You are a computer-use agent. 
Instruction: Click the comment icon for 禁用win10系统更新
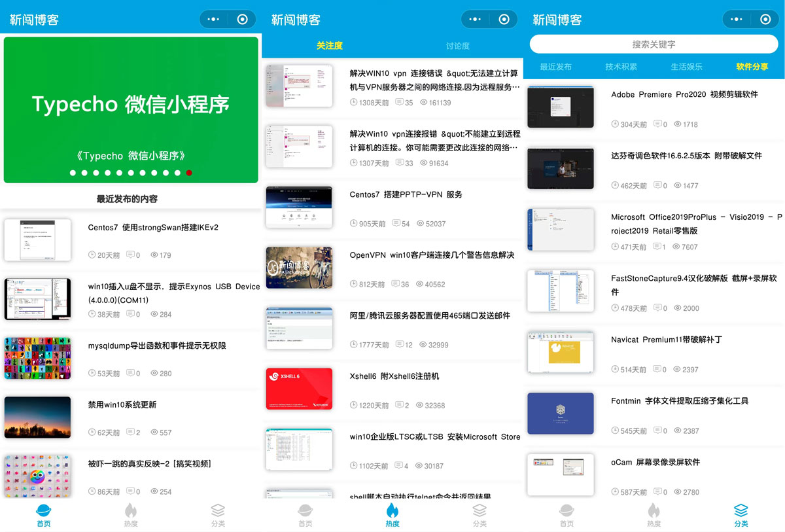(x=130, y=432)
